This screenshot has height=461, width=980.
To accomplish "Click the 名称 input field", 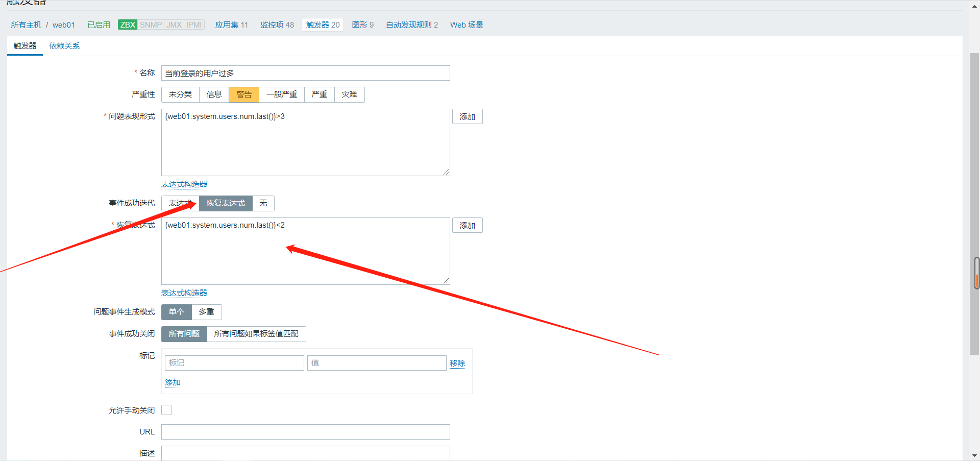I will 305,73.
